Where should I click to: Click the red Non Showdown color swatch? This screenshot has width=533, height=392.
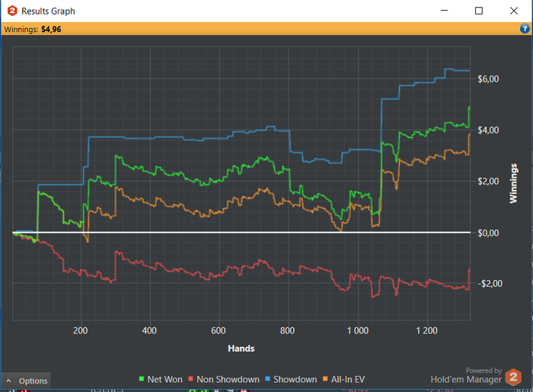click(x=190, y=379)
